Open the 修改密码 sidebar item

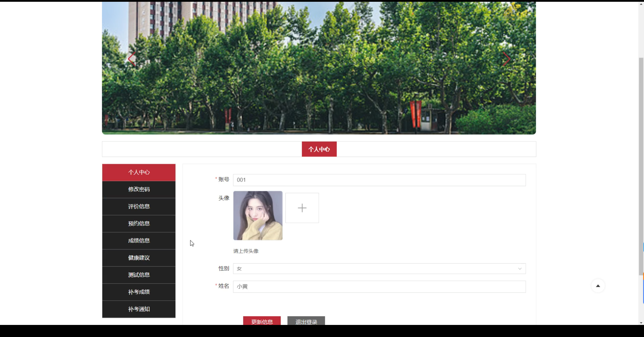pyautogui.click(x=139, y=189)
